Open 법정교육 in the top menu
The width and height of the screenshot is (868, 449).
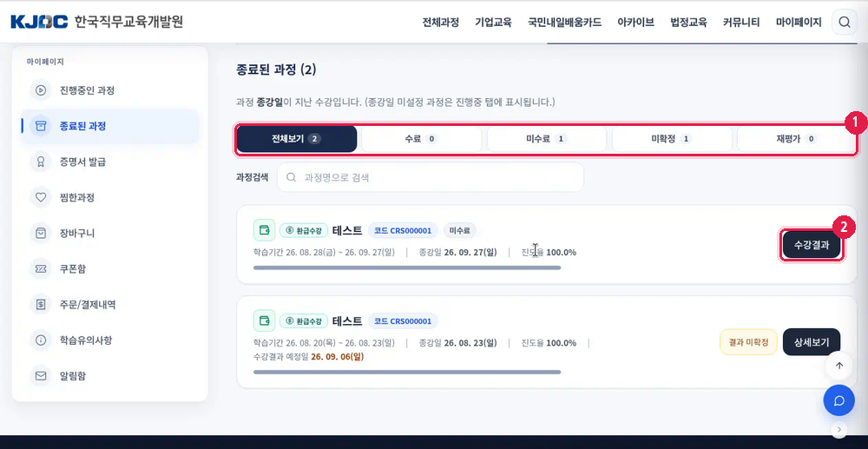pyautogui.click(x=688, y=23)
